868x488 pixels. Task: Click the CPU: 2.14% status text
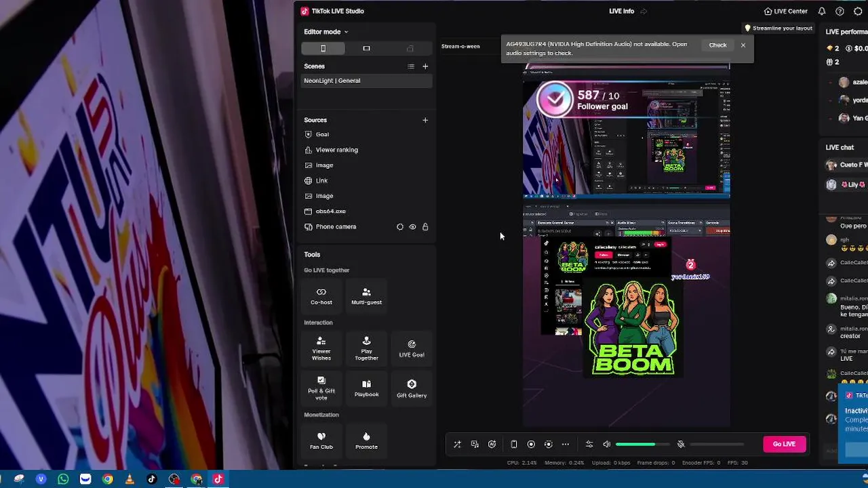[522, 463]
